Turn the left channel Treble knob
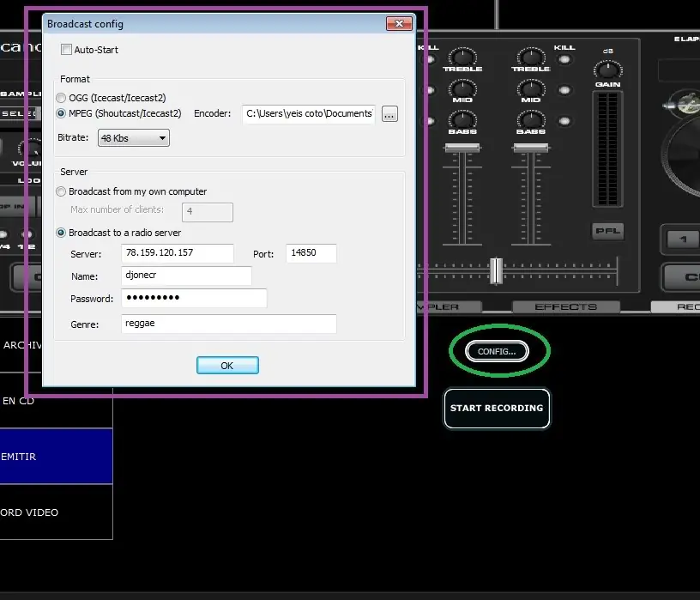The height and width of the screenshot is (600, 700). pos(462,57)
